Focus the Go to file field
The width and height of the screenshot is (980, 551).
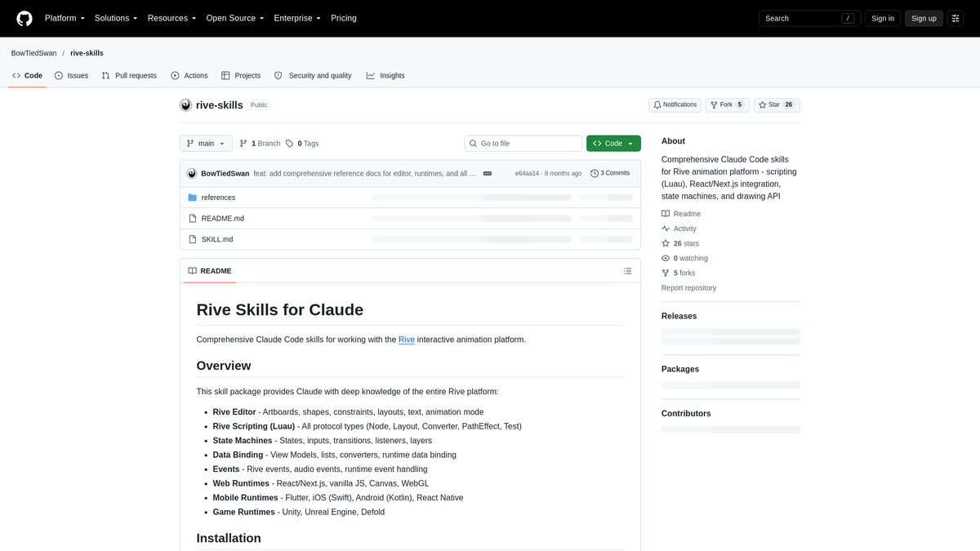(x=523, y=144)
